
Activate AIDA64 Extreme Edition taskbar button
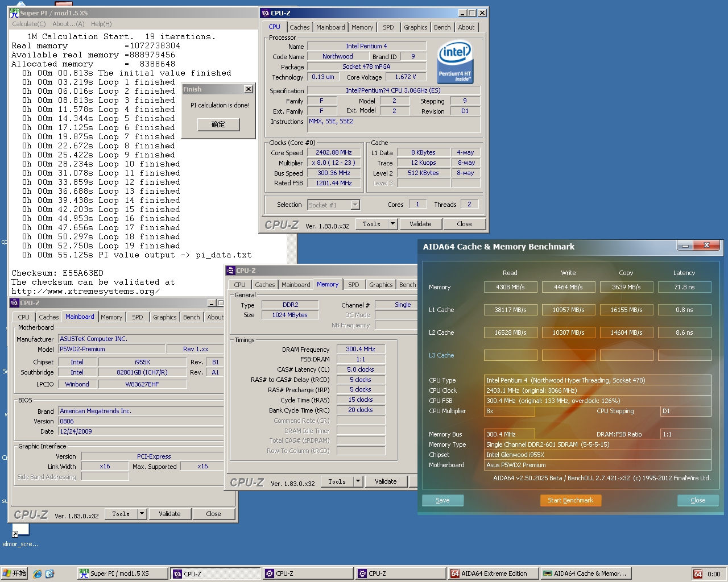click(493, 573)
